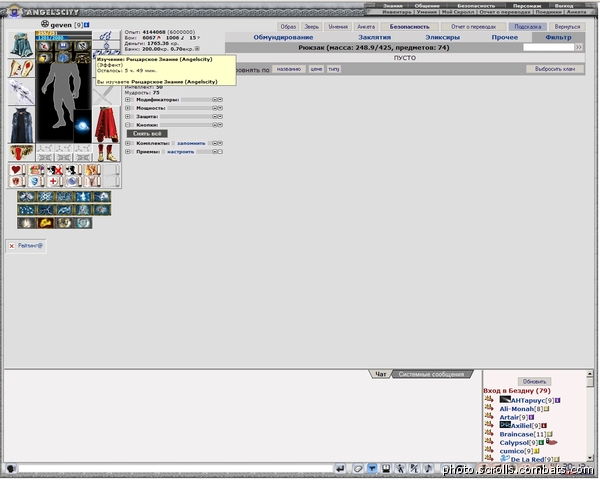600x480 pixels.
Task: Focus the backpack filter input field
Action: [548, 47]
